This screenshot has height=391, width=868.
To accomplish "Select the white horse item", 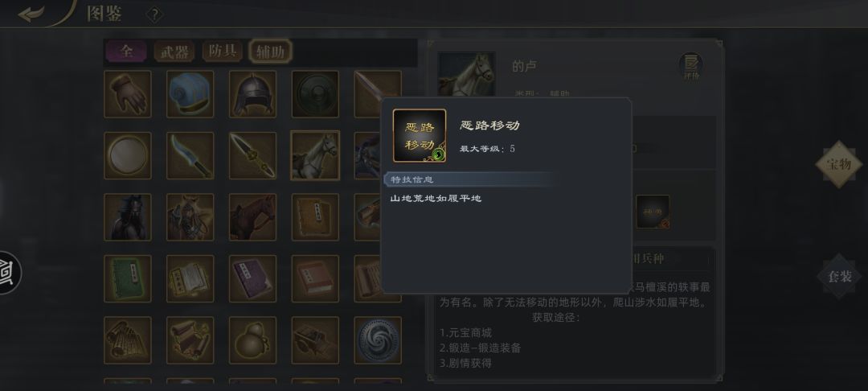I will tap(315, 155).
